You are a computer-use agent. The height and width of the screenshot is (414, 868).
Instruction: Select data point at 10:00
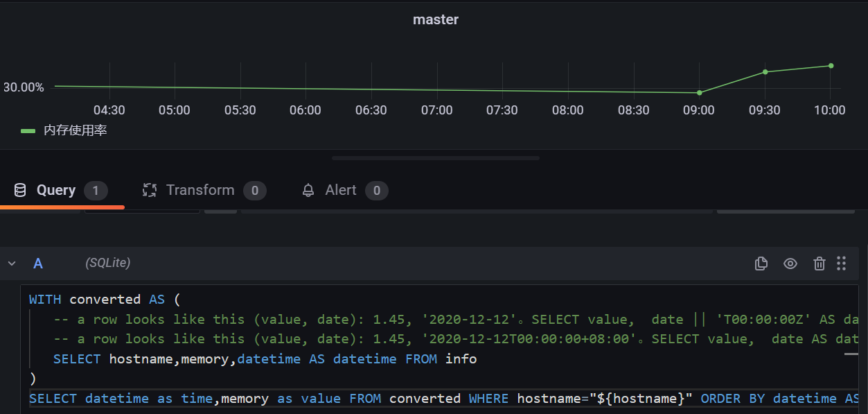coord(831,66)
